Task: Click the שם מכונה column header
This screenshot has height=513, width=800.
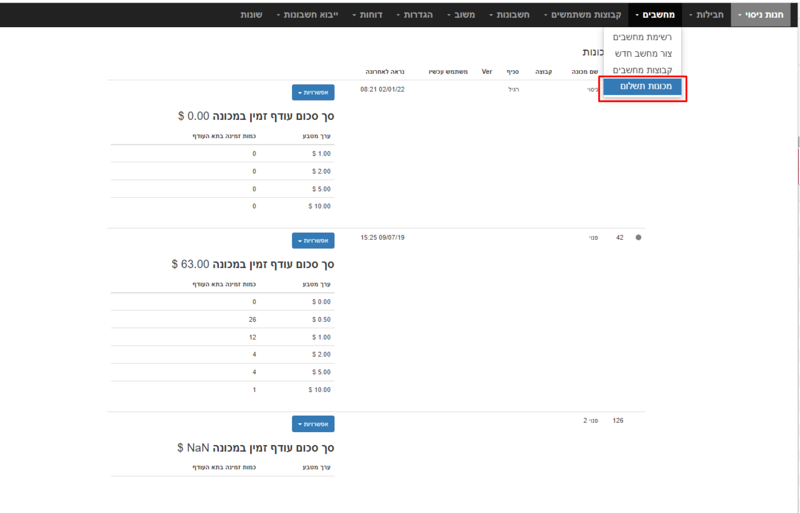Action: (585, 71)
